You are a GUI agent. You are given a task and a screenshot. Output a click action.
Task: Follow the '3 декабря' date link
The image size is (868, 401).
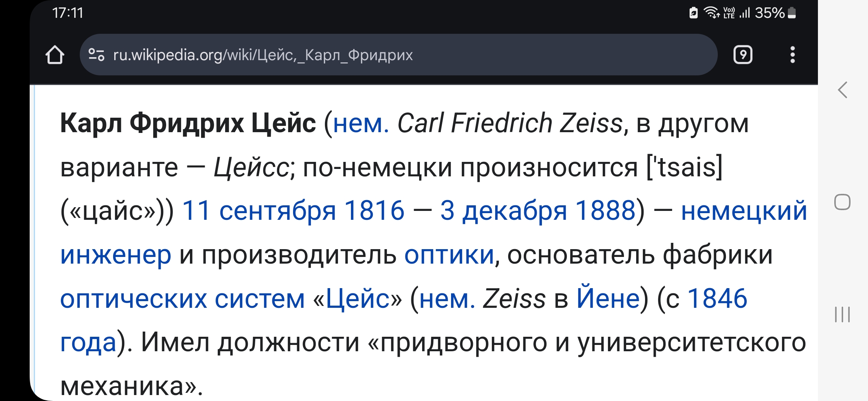tap(503, 211)
